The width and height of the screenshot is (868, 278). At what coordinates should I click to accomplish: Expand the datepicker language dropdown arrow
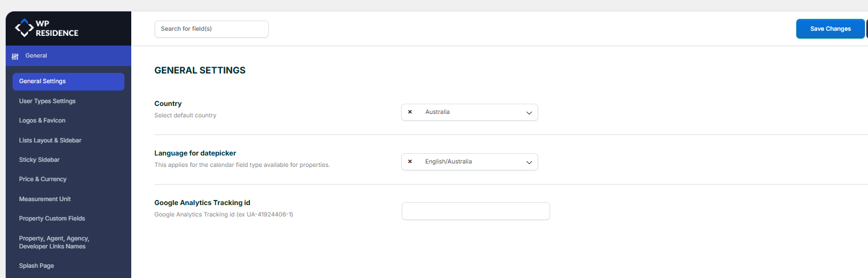click(529, 162)
